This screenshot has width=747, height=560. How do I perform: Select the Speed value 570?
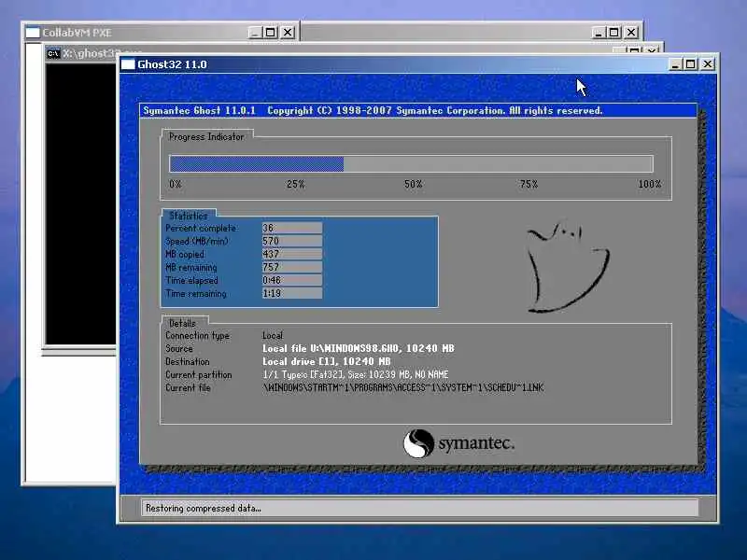(292, 241)
